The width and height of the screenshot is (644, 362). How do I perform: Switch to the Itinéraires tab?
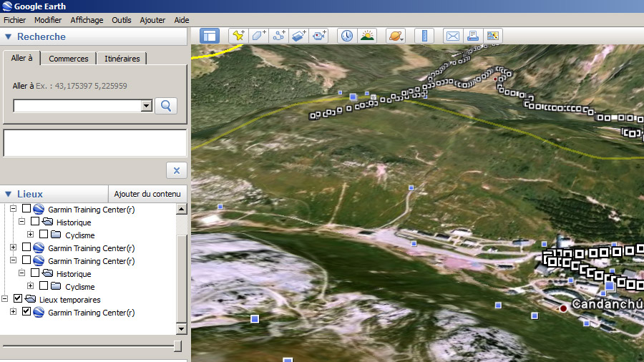(122, 59)
